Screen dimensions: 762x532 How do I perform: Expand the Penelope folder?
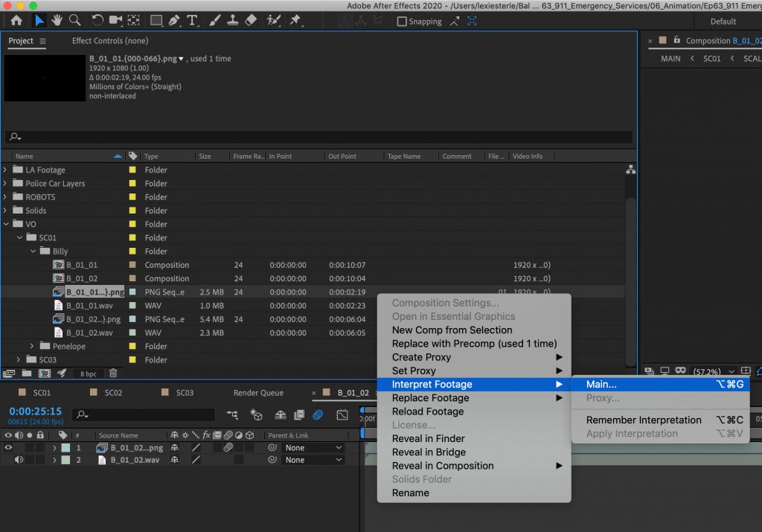[x=32, y=346]
